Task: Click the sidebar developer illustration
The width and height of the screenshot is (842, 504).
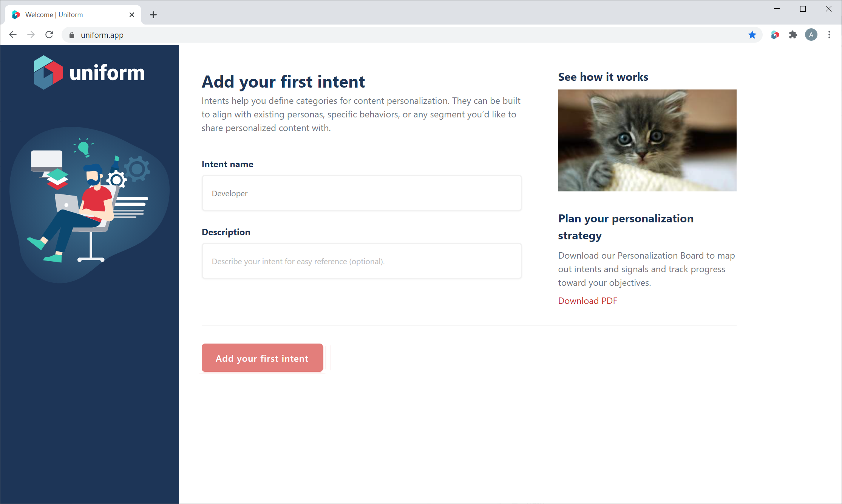Action: click(x=89, y=205)
